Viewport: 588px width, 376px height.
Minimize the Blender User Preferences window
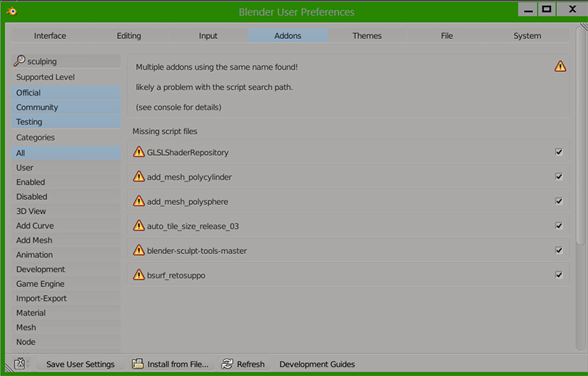point(528,9)
